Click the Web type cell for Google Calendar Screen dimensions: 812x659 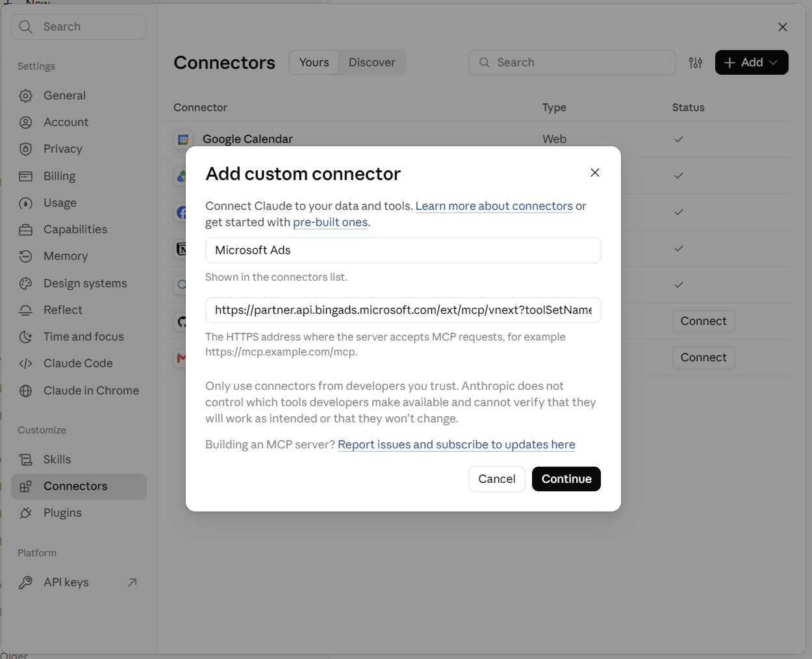pyautogui.click(x=554, y=139)
